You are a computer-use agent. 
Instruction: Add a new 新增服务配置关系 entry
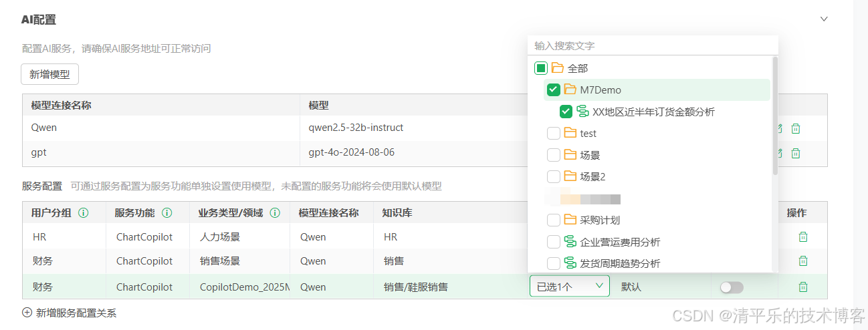tap(70, 313)
